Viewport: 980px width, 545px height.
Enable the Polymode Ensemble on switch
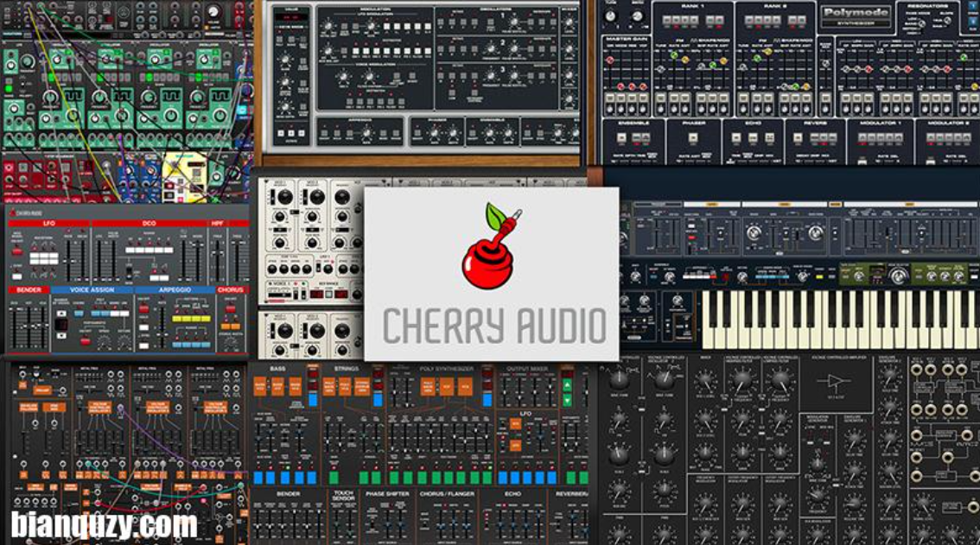pyautogui.click(x=621, y=137)
